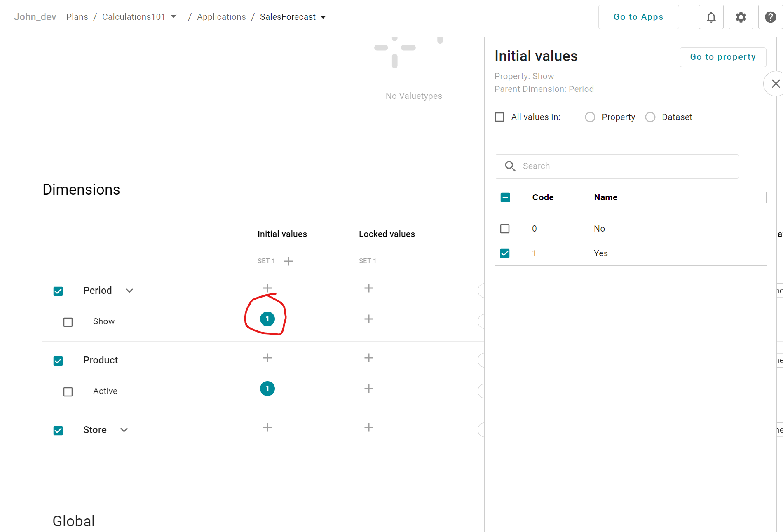The width and height of the screenshot is (783, 532).
Task: Uncheck the Yes value row checkbox
Action: pyautogui.click(x=505, y=253)
